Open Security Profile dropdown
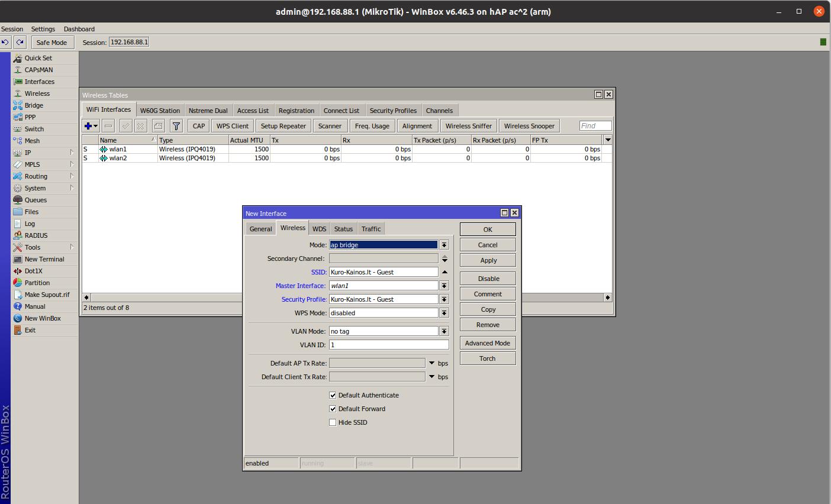This screenshot has height=504, width=831. pyautogui.click(x=444, y=299)
